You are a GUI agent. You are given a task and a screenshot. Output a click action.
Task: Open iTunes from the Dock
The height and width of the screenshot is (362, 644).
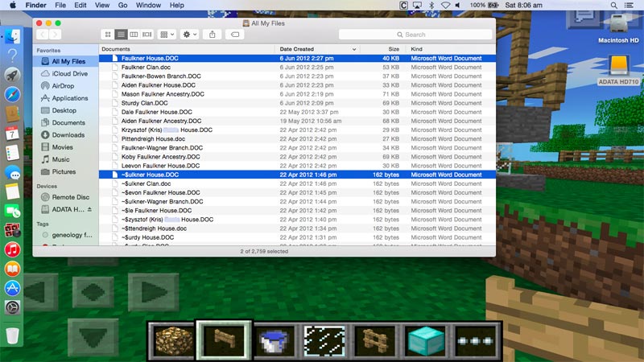coord(13,249)
